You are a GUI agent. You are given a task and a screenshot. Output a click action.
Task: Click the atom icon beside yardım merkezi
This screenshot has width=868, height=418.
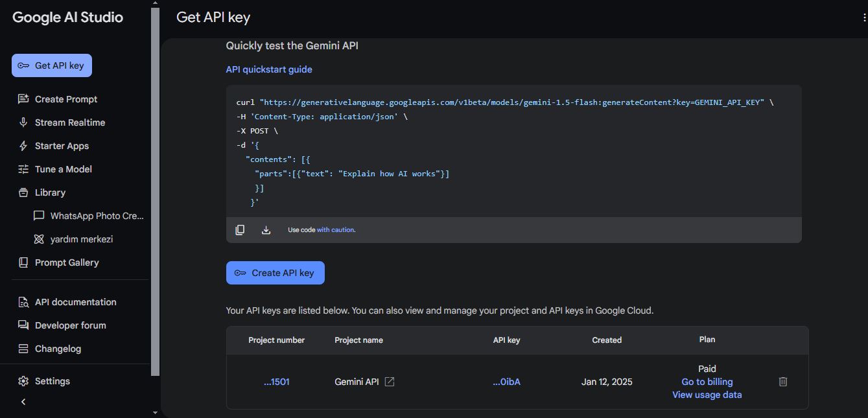tap(39, 239)
